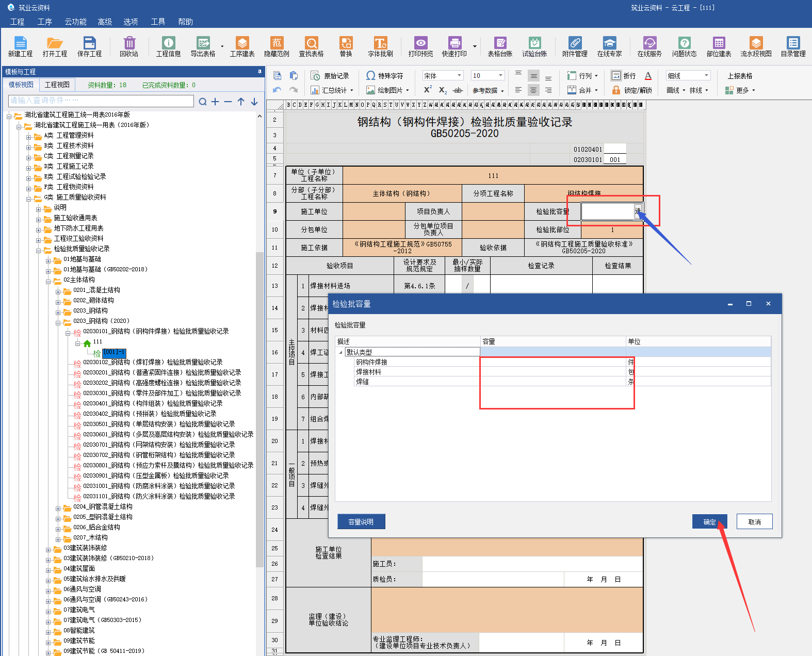Image resolution: width=812 pixels, height=656 pixels.
Task: Select 钢构件焊接 capacity cell in dialog
Action: 553,362
